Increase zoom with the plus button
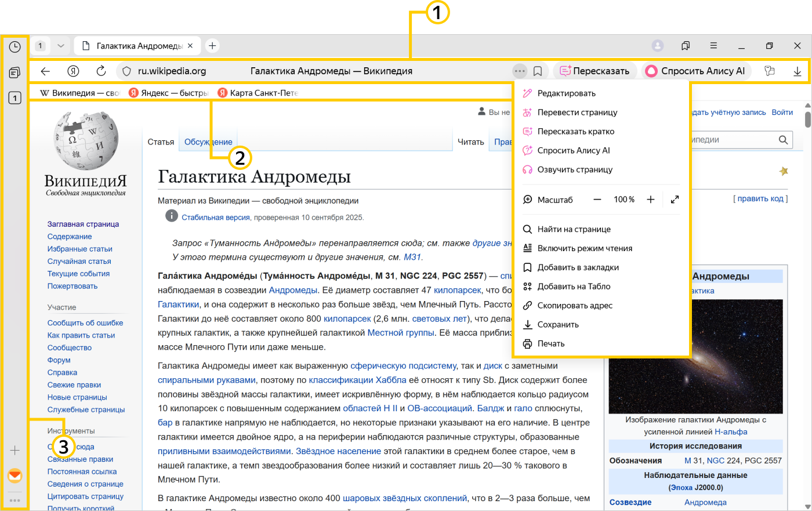 (651, 200)
